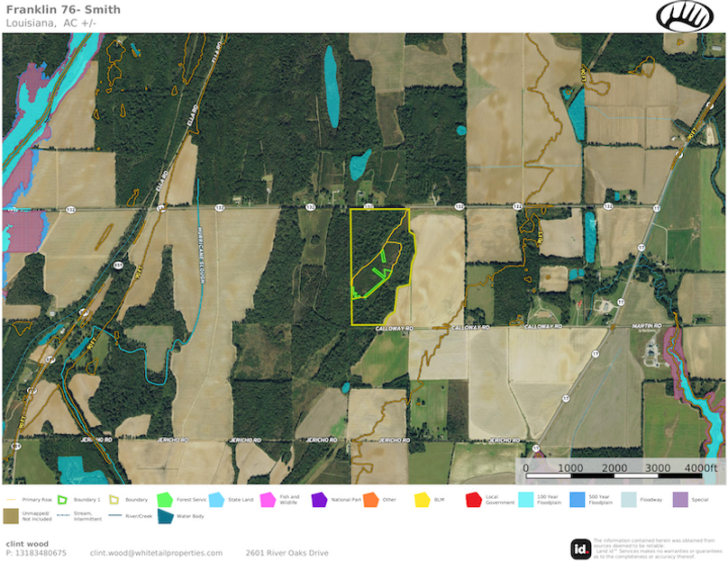Click the Boundary 1 legend icon
Screen dimensions: 728x562
point(64,497)
